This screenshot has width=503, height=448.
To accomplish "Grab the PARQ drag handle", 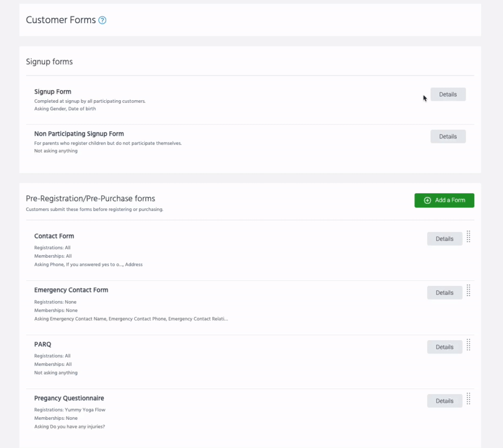I will [468, 345].
